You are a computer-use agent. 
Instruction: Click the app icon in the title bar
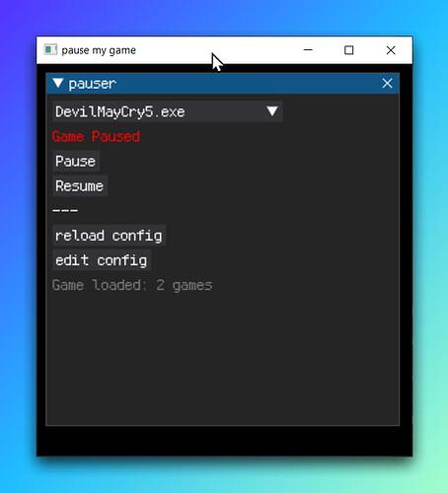point(50,50)
